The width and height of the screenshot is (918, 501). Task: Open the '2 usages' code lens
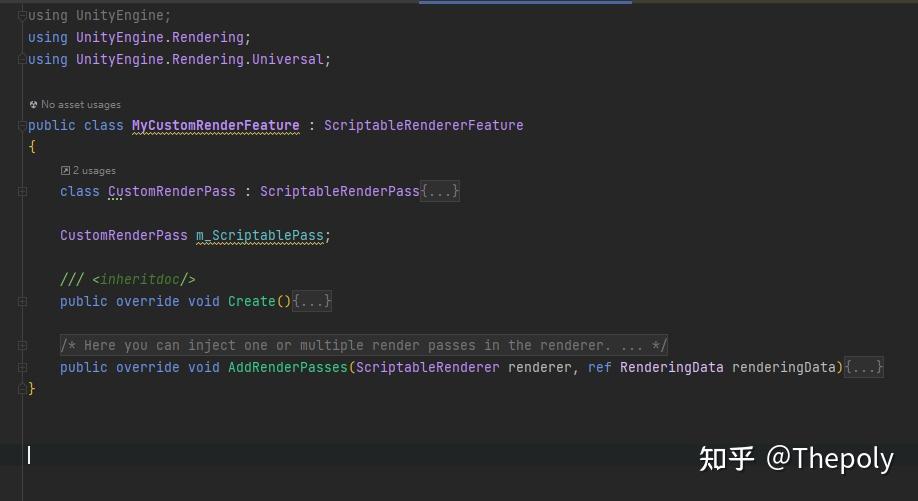94,171
